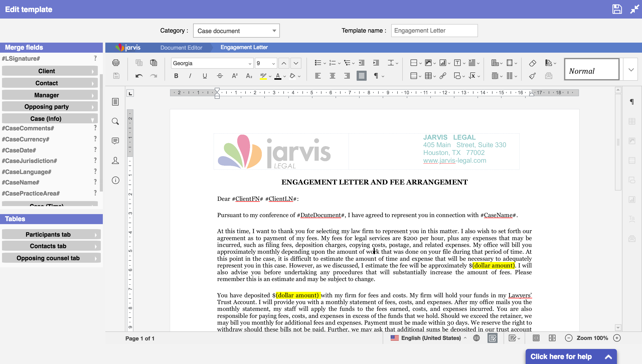642x364 pixels.
Task: Toggle show paragraph marks
Action: (x=376, y=76)
